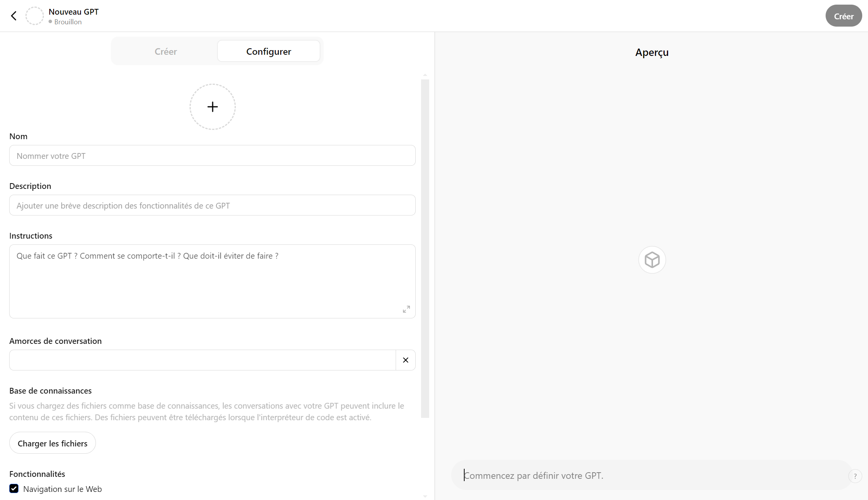Viewport: 868px width, 500px height.
Task: Click the Navigation sur le Web label
Action: 62,489
